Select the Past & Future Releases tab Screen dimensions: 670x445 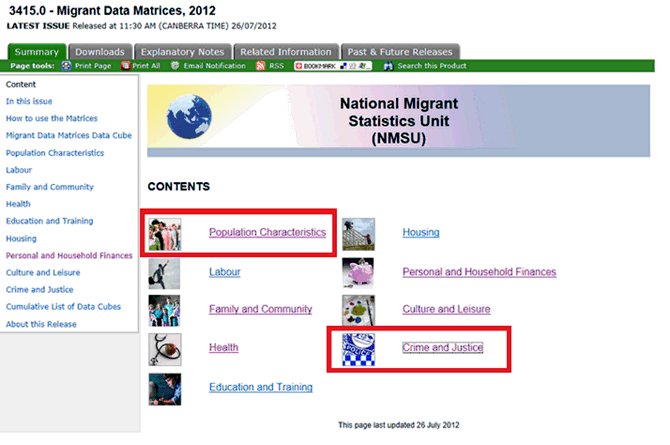click(399, 52)
